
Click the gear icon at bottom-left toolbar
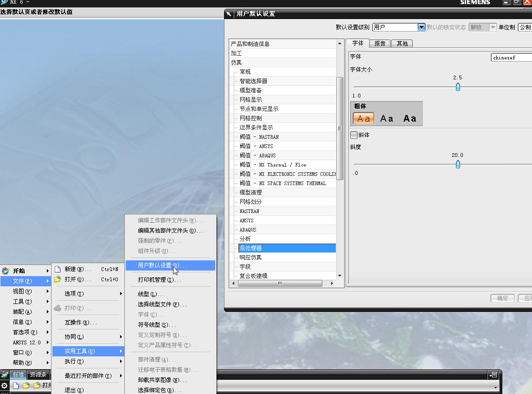5,386
